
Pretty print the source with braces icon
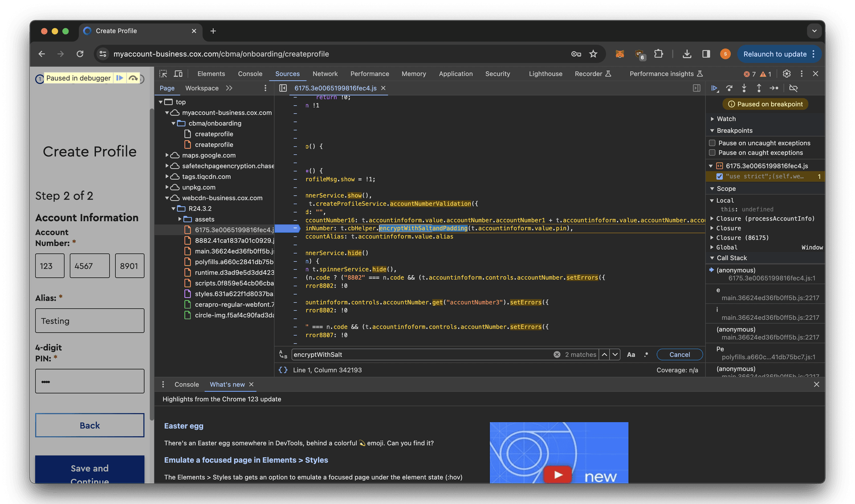[283, 370]
